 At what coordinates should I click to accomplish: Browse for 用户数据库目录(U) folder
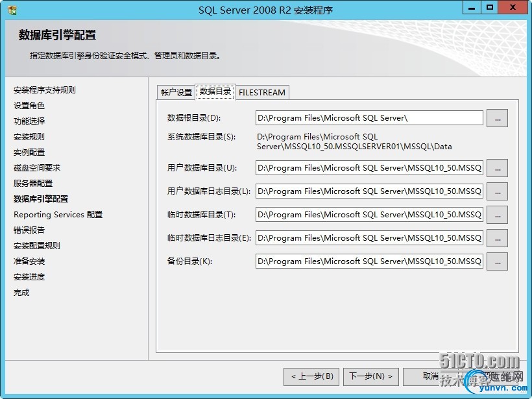(497, 168)
